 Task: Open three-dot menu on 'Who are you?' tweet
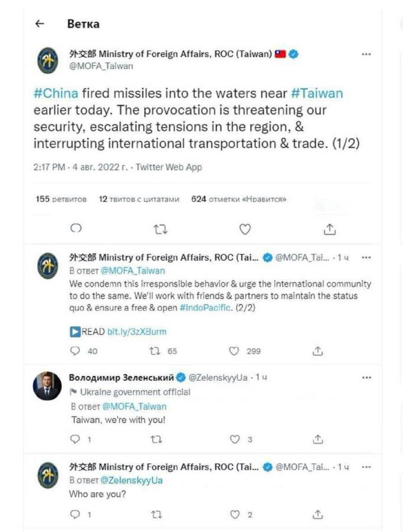pyautogui.click(x=366, y=467)
